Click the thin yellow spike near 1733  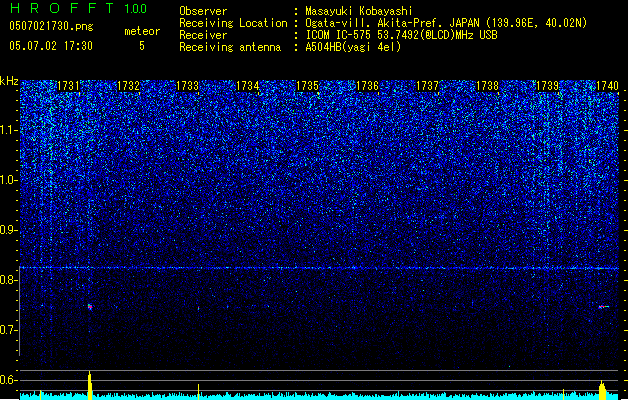tap(198, 392)
